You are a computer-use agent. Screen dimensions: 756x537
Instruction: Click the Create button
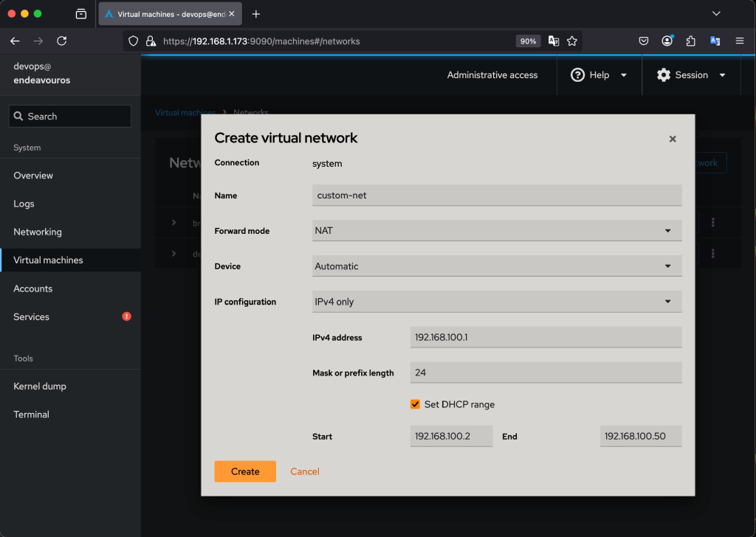click(245, 471)
